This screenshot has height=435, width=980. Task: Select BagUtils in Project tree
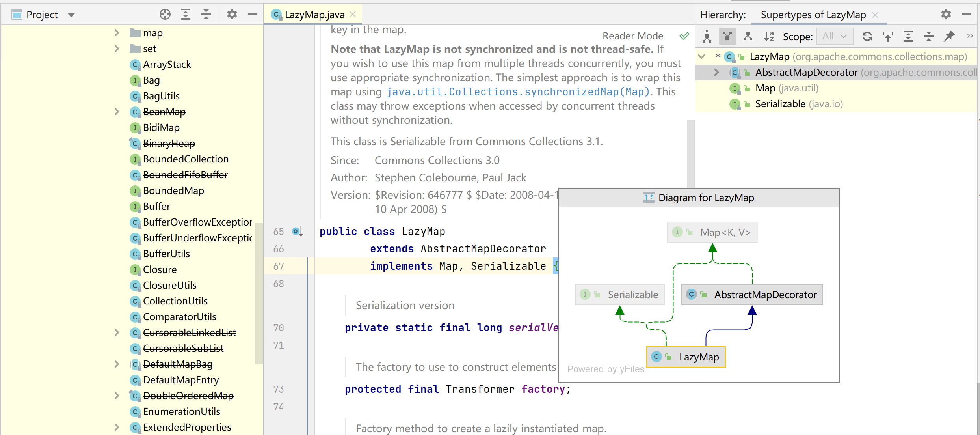point(161,96)
